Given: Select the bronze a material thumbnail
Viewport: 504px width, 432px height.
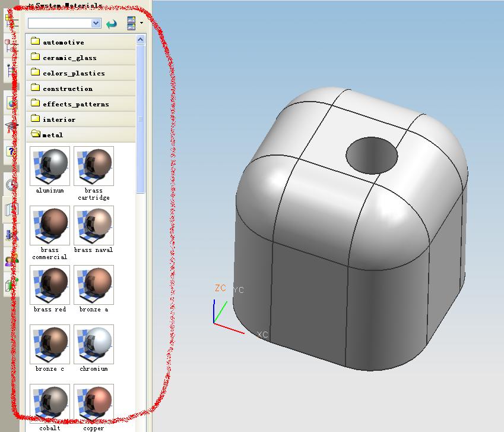Looking at the screenshot, I should (94, 285).
